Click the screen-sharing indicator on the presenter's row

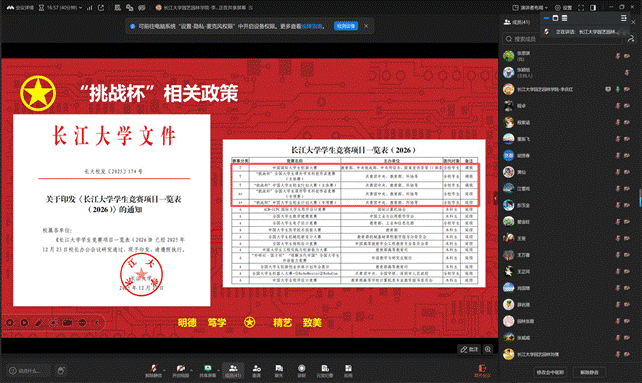[x=608, y=89]
